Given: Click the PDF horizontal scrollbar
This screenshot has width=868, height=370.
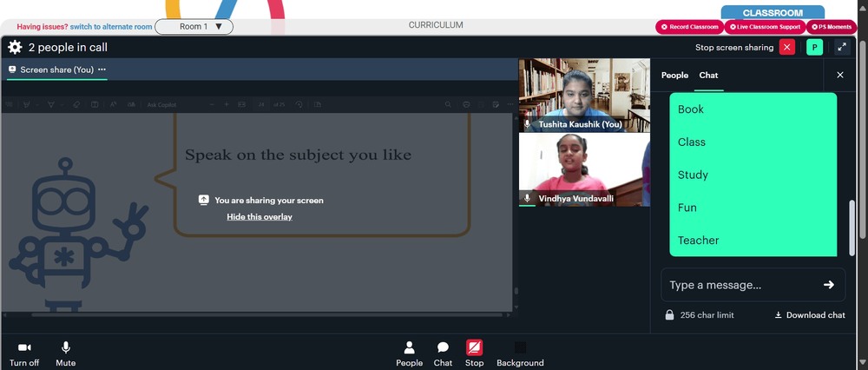Looking at the screenshot, I should click(x=266, y=314).
